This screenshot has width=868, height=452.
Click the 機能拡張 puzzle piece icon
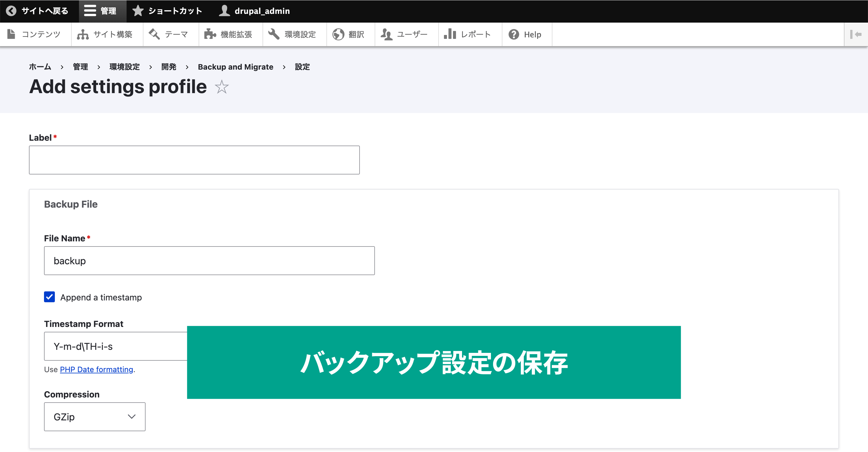coord(210,34)
